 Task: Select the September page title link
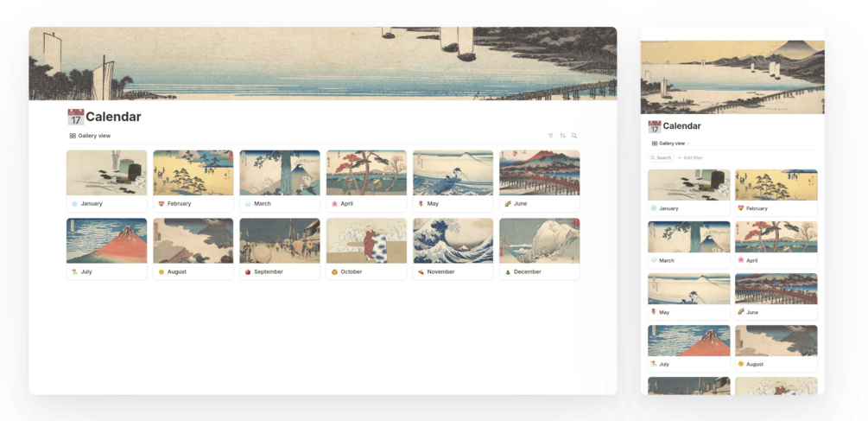269,272
